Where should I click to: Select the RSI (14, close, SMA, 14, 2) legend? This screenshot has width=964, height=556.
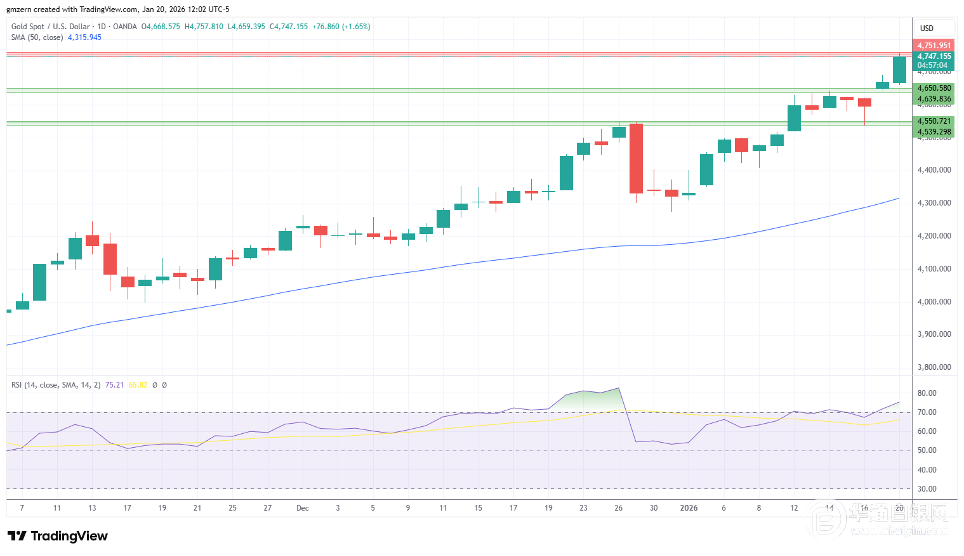(x=54, y=383)
